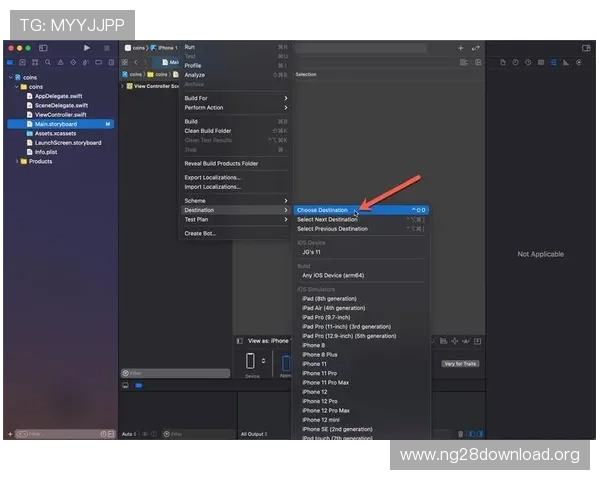Image resolution: width=600 pixels, height=480 pixels.
Task: Expand the Products folder
Action: click(21, 161)
